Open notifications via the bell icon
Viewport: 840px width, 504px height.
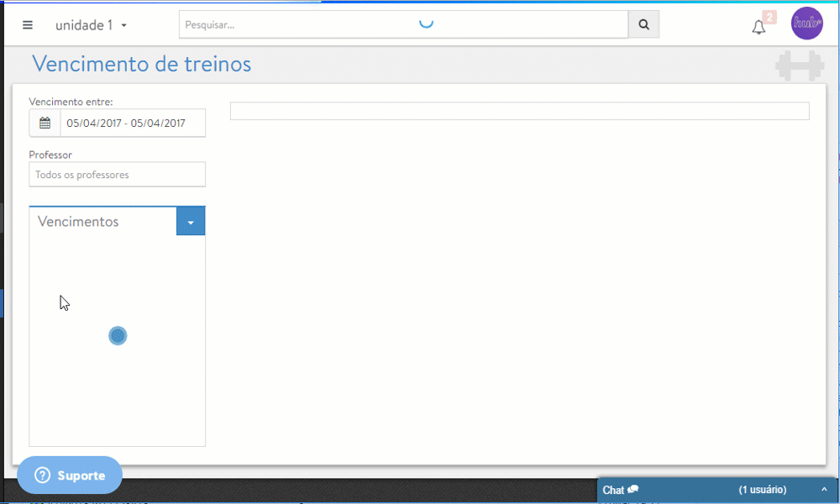[759, 26]
